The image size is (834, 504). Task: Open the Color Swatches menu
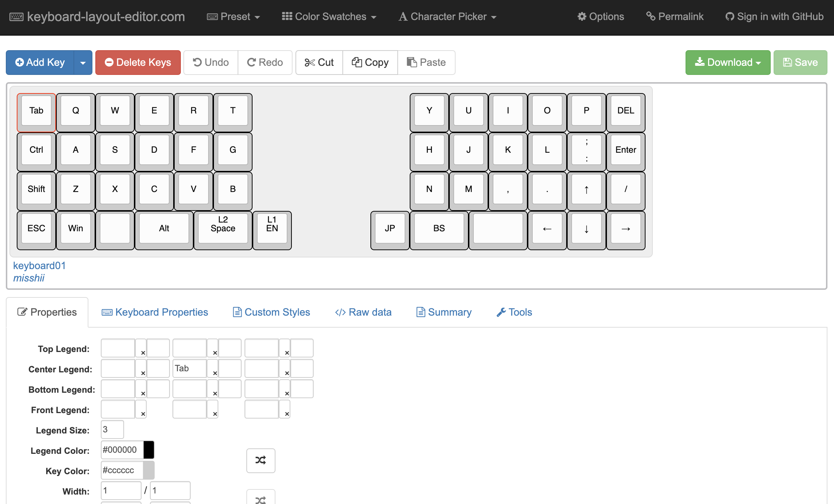point(329,17)
